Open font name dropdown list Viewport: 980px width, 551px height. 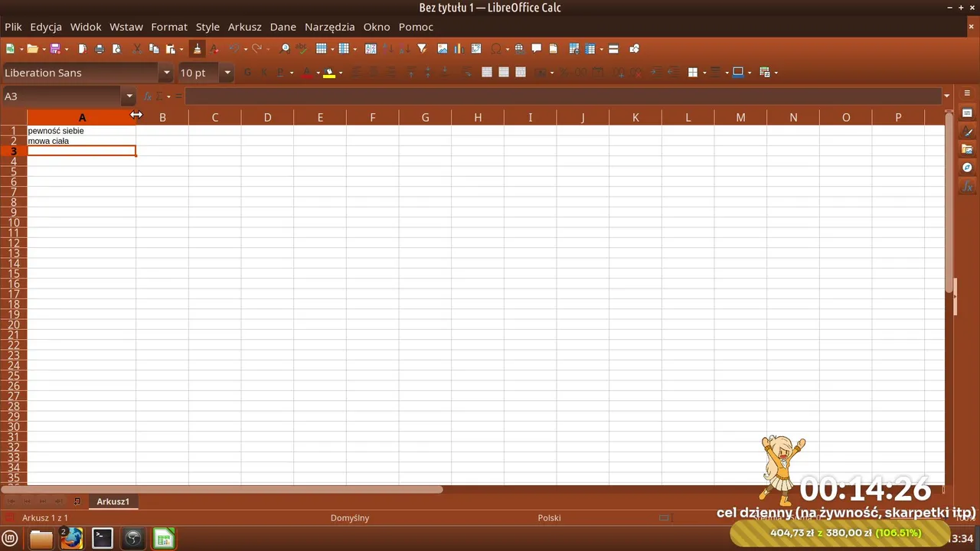click(x=166, y=73)
